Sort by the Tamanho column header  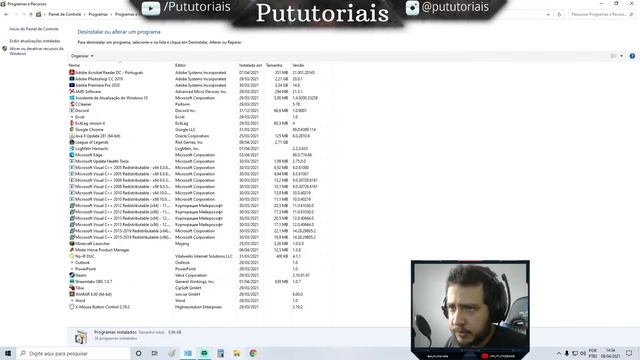click(x=274, y=65)
